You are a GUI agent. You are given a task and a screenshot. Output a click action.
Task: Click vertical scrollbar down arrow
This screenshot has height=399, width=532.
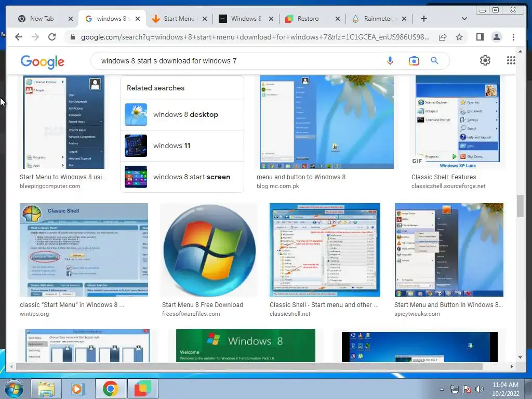(520, 357)
